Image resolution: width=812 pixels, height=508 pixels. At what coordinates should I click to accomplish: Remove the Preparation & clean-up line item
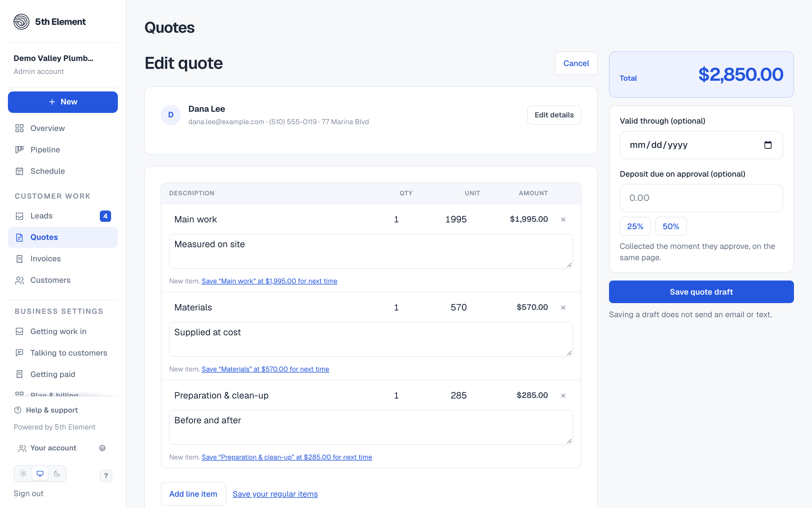click(x=563, y=396)
